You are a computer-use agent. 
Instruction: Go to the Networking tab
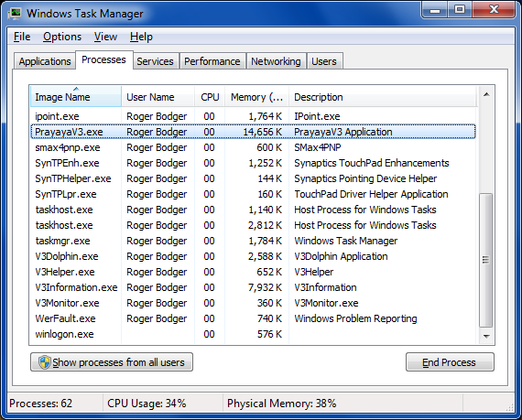point(276,61)
